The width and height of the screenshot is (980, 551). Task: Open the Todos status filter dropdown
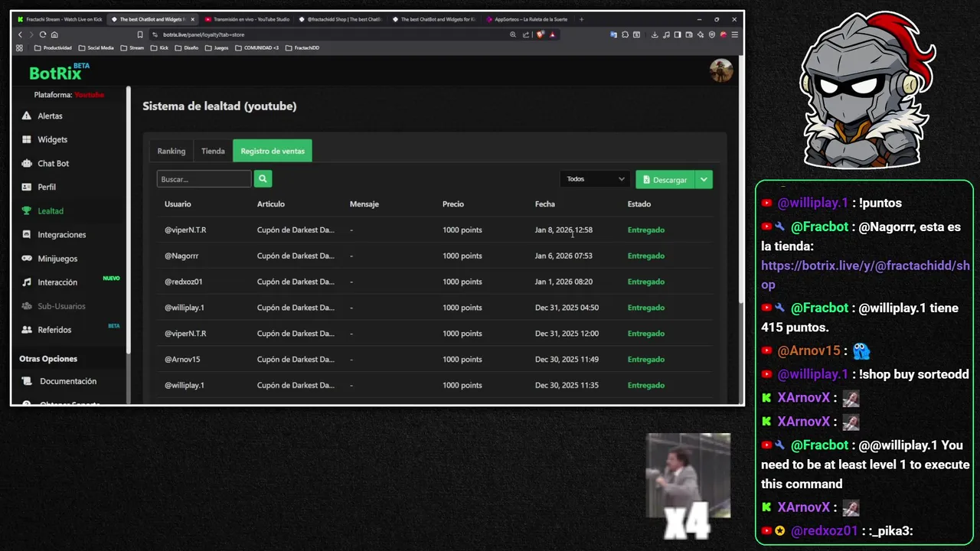pyautogui.click(x=595, y=179)
